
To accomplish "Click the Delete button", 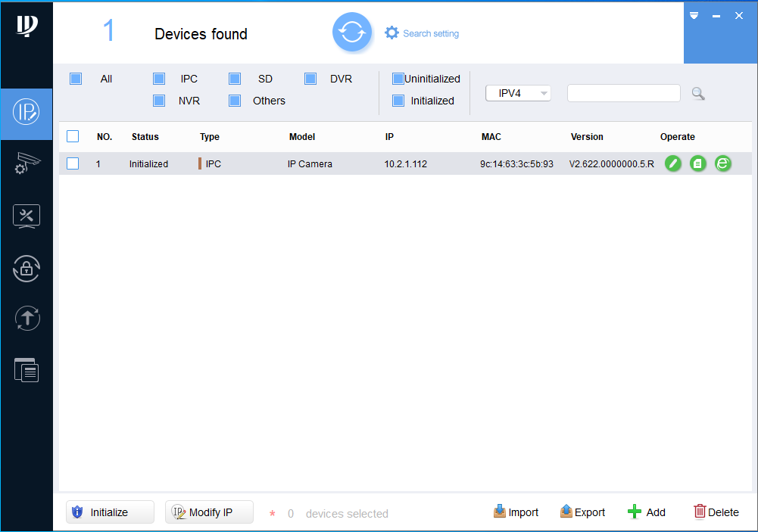I will click(x=716, y=512).
